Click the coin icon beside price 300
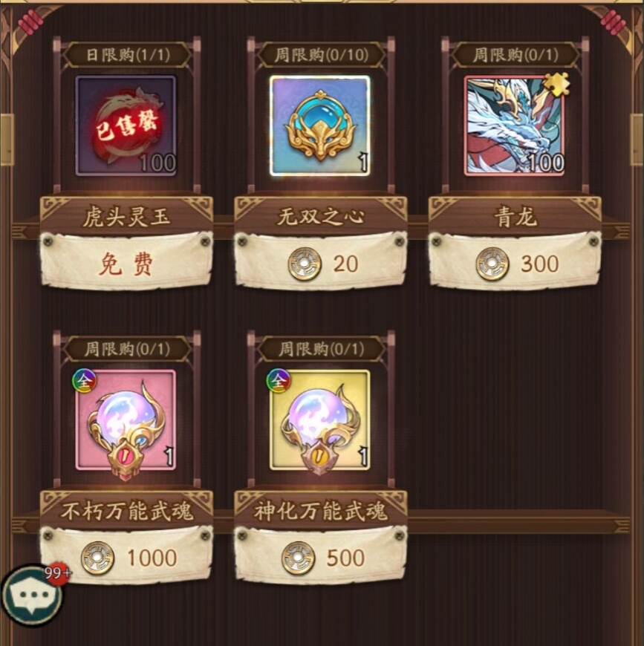The width and height of the screenshot is (644, 646). coord(492,264)
